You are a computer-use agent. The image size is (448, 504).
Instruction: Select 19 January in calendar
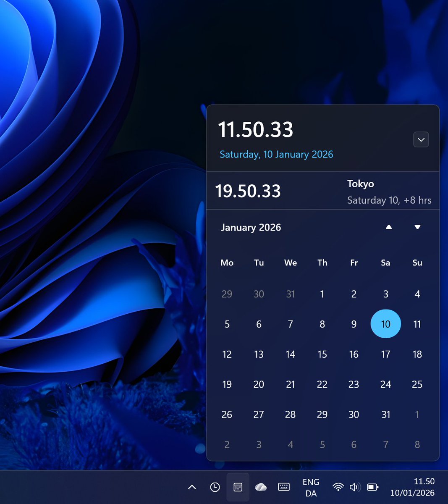click(x=227, y=384)
